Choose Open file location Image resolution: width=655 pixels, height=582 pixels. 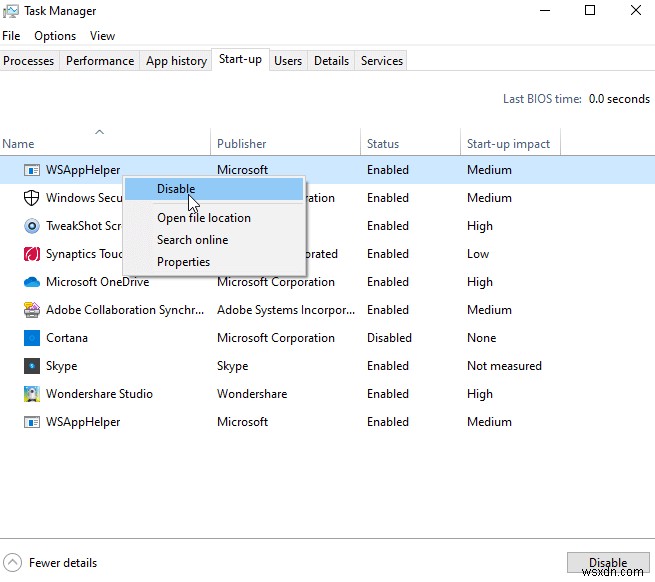[x=204, y=218]
